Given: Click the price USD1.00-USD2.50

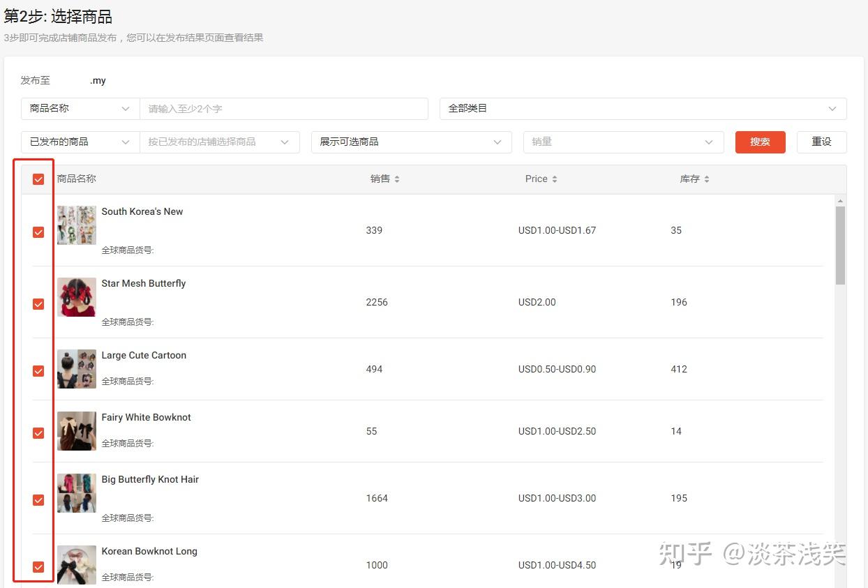Looking at the screenshot, I should click(x=557, y=432).
